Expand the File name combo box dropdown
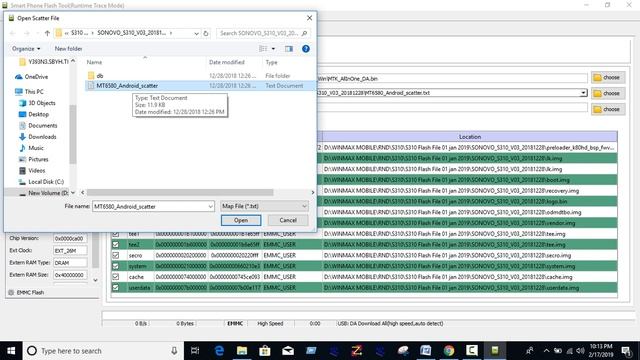 [x=210, y=207]
